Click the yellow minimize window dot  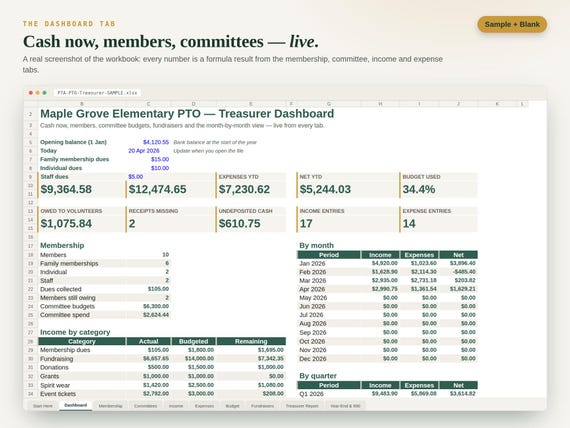point(37,93)
